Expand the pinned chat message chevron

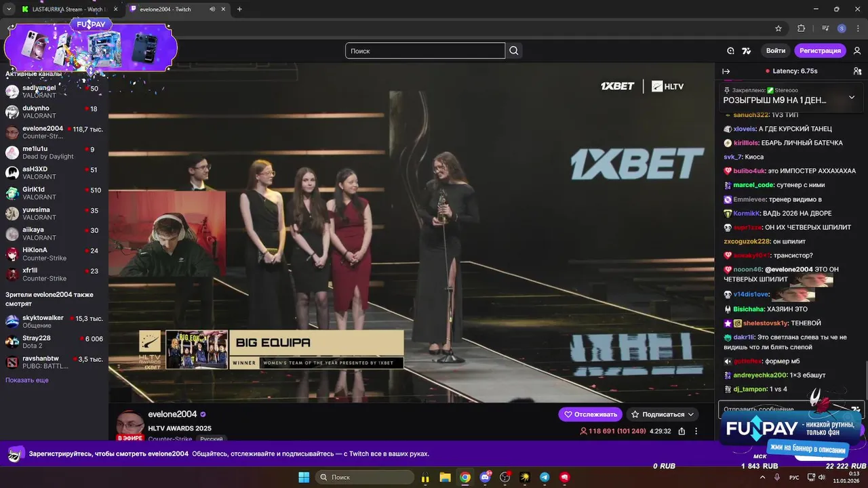(x=852, y=97)
